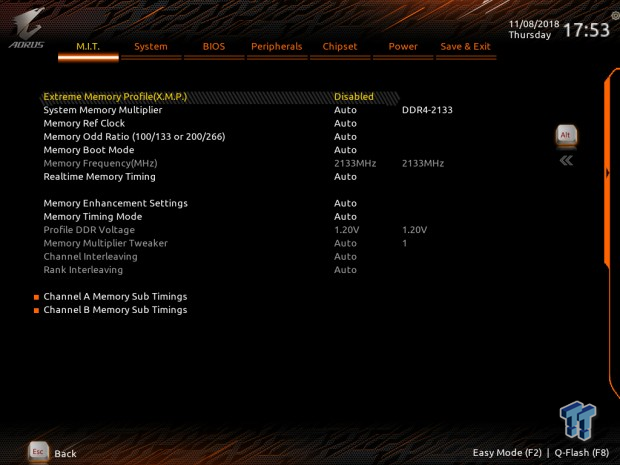Viewport: 620px width, 465px height.
Task: Open Memory Timing Mode Auto value
Action: tap(345, 217)
